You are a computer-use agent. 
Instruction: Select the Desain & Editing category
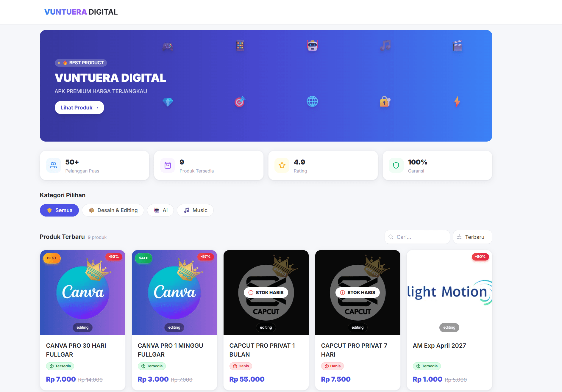(x=113, y=210)
